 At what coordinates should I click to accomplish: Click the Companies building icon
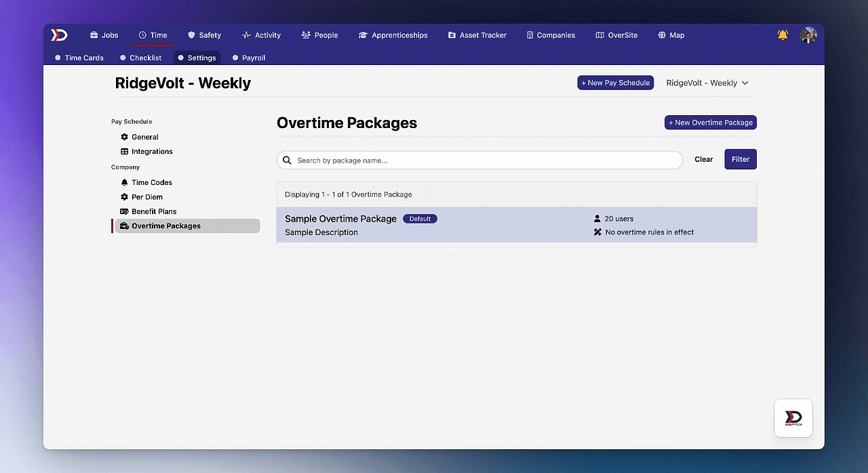click(530, 35)
